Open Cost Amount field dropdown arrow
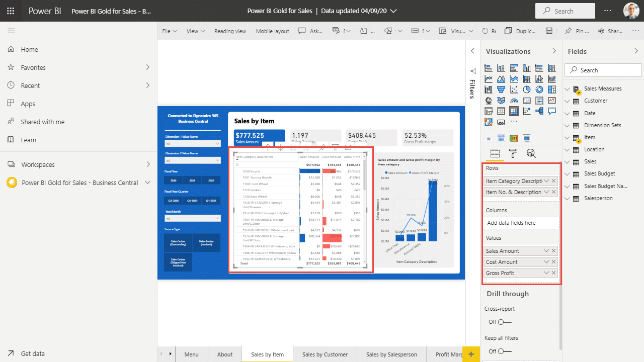Screen dimensions: 644x362 tap(546, 262)
